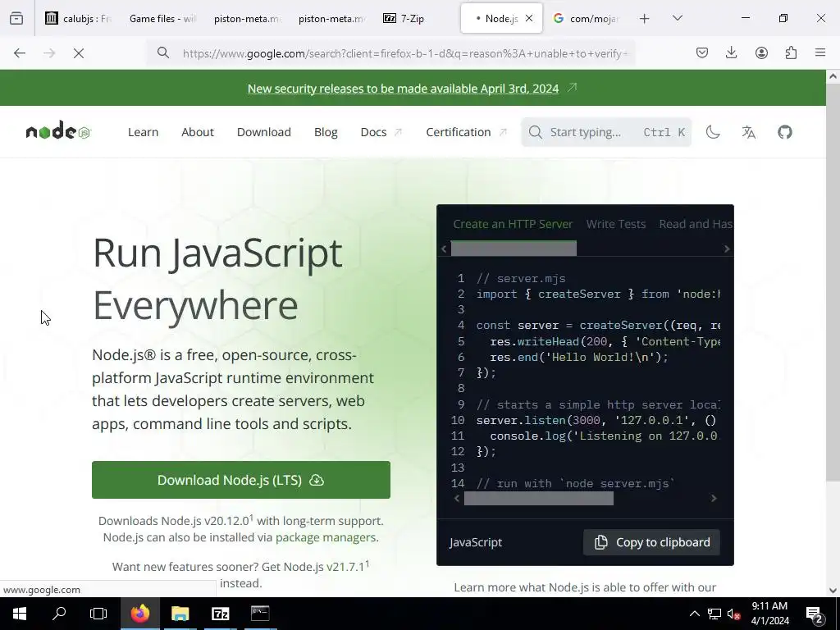Viewport: 840px width, 630px height.
Task: Click Firefox icon in the taskbar
Action: (x=139, y=614)
